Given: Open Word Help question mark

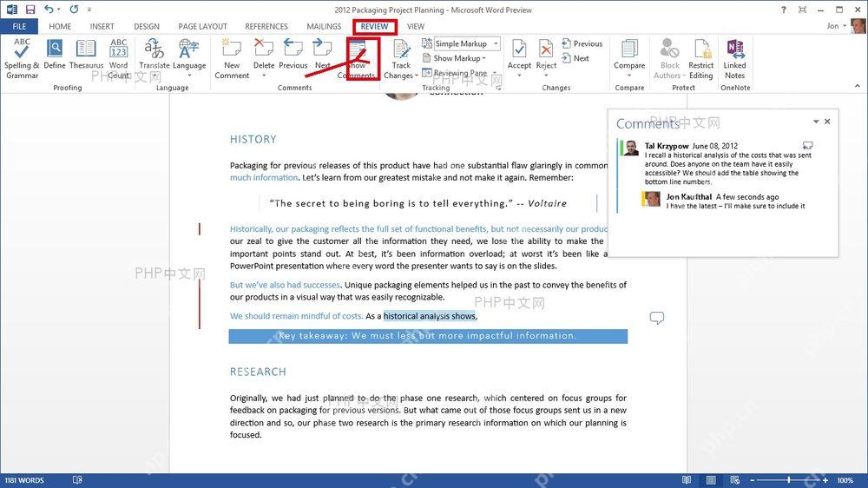Looking at the screenshot, I should pos(783,10).
